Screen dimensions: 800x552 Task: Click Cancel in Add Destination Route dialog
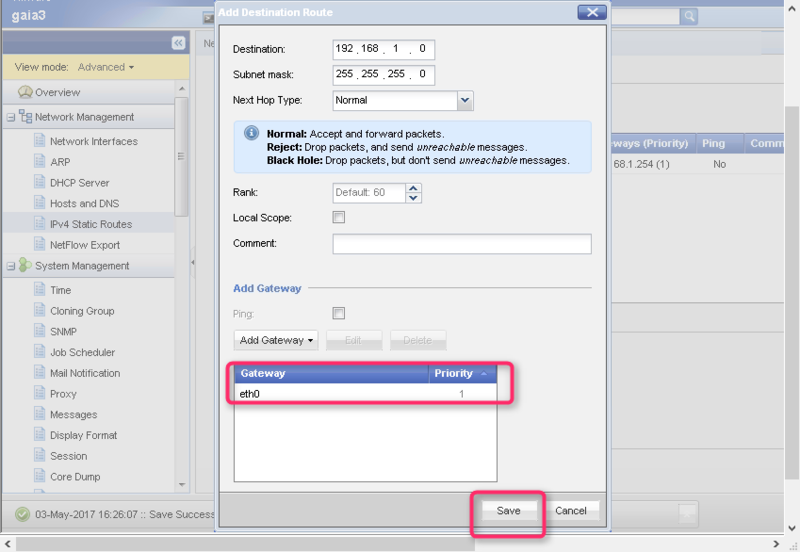tap(570, 511)
